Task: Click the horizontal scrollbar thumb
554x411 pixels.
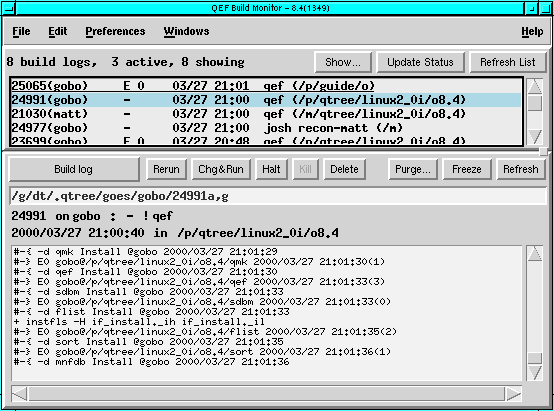Action: tap(266, 394)
